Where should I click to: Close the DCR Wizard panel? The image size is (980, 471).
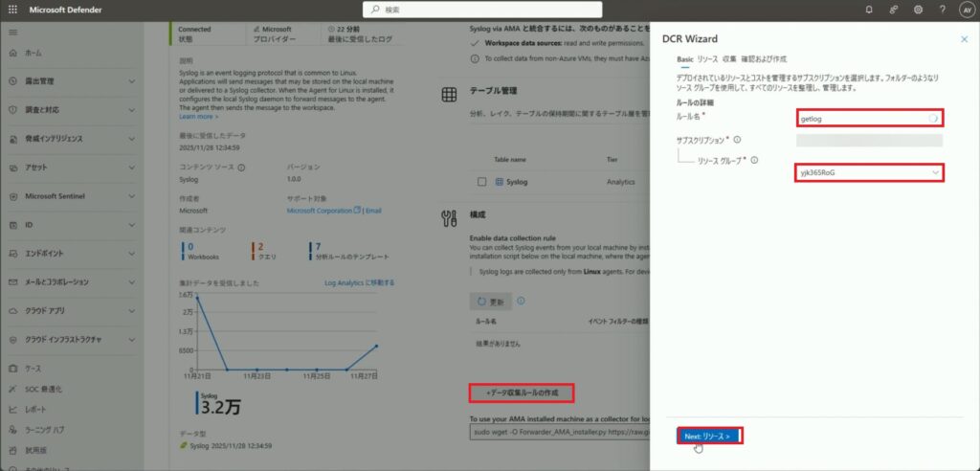[x=964, y=38]
